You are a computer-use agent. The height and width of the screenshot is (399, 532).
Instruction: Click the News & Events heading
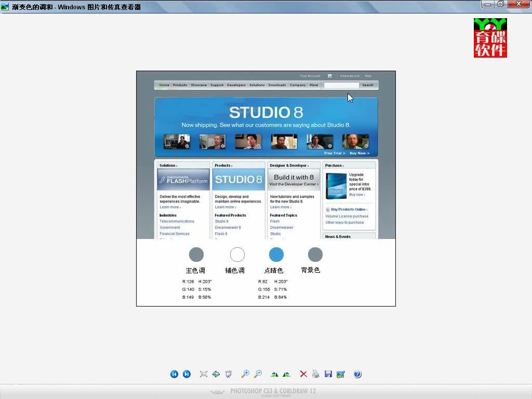coord(338,236)
